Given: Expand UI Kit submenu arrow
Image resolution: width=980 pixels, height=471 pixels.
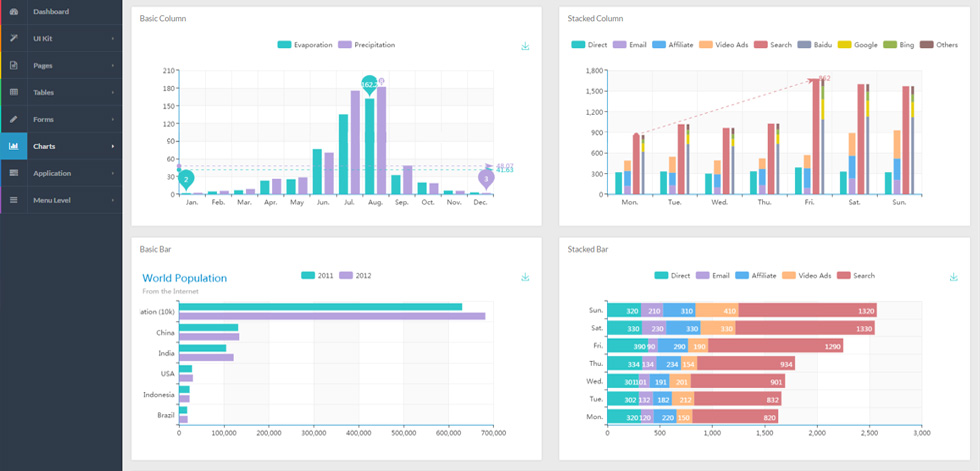Looking at the screenshot, I should (x=112, y=39).
